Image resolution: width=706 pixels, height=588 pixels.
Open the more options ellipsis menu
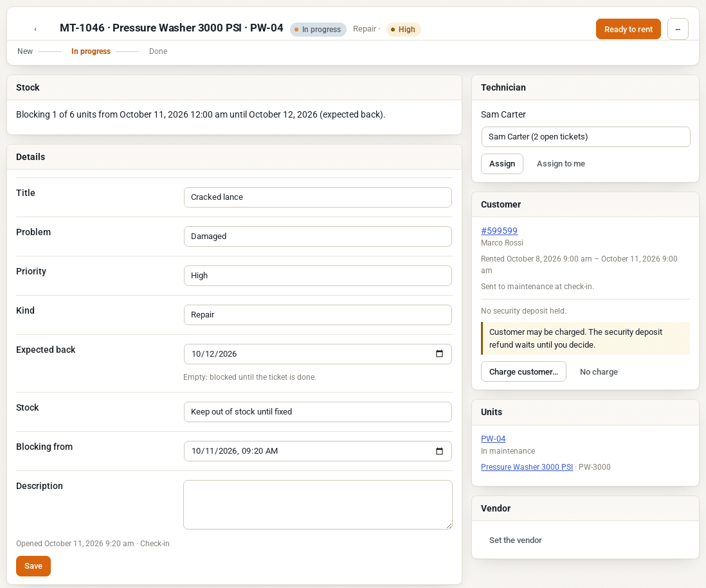pyautogui.click(x=678, y=30)
